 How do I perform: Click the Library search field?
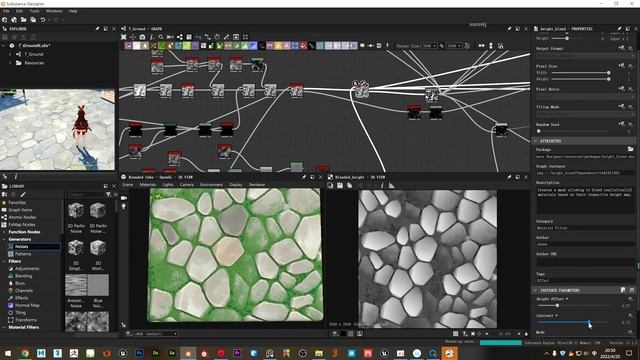pos(86,195)
